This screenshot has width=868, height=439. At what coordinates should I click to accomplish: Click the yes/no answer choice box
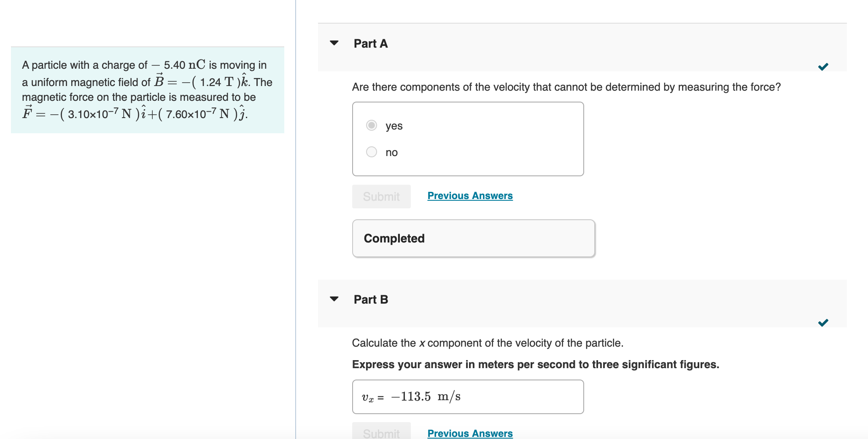467,138
